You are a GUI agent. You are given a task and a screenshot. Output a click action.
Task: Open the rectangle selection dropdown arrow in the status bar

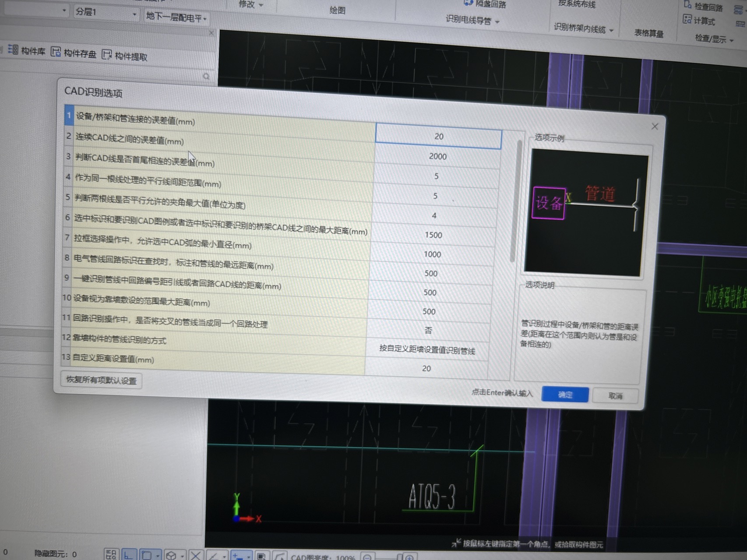(157, 556)
